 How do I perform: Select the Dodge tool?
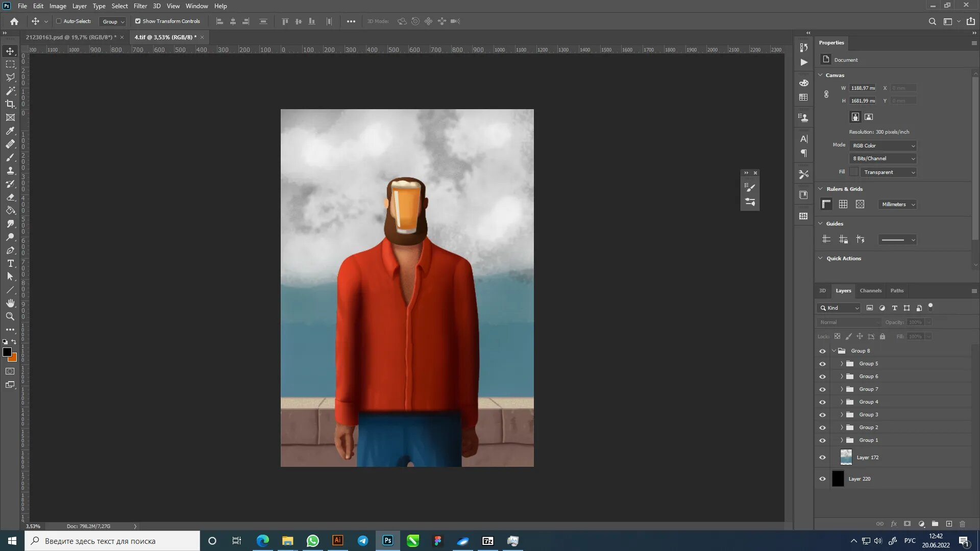10,237
